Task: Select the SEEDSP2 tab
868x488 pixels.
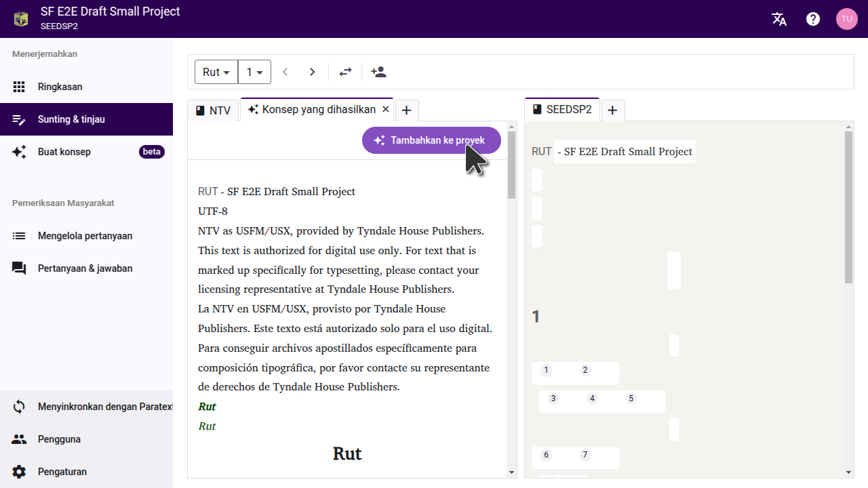Action: click(562, 110)
